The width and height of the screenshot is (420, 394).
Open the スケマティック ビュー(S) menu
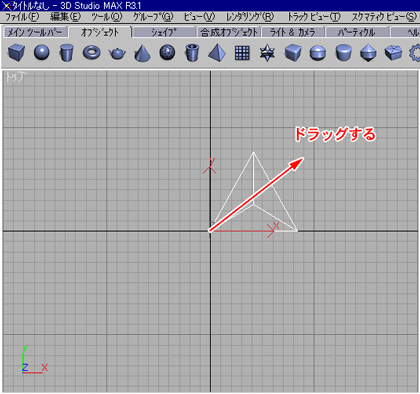pos(384,17)
